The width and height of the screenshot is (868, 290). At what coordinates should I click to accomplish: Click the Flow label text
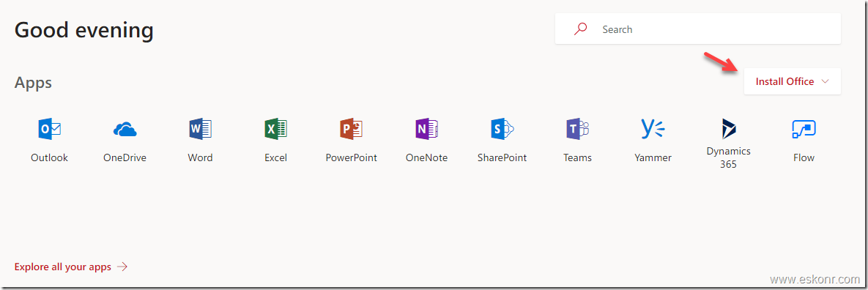(x=804, y=157)
